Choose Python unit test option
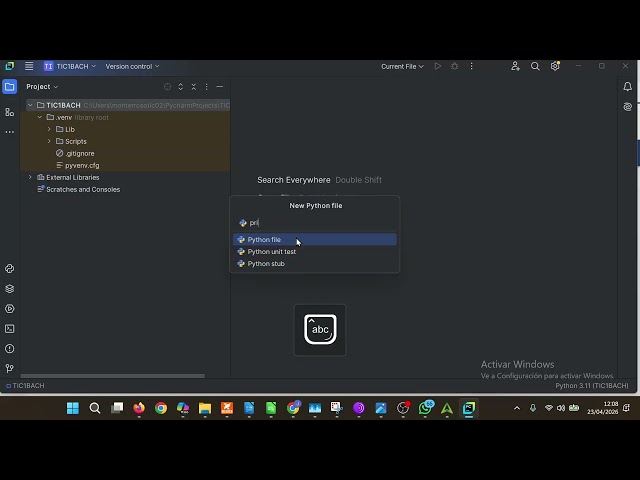 point(315,251)
